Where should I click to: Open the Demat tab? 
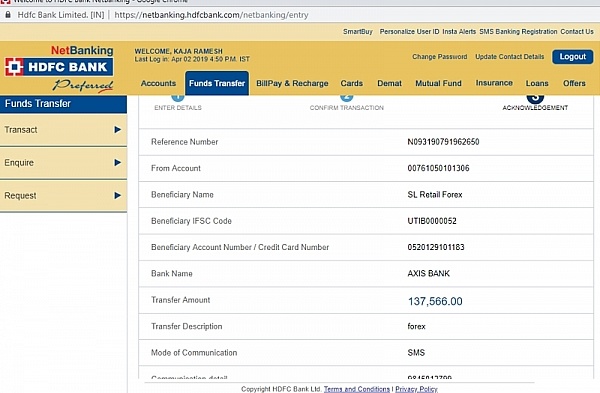click(x=390, y=83)
